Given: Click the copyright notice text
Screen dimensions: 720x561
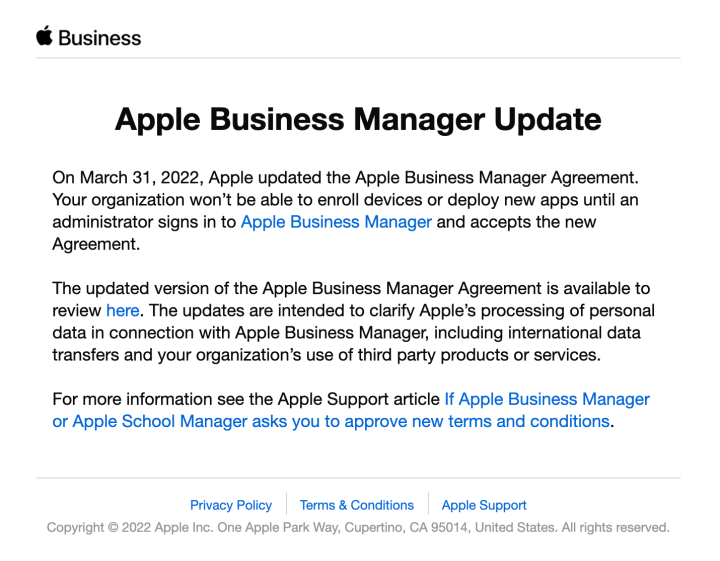Looking at the screenshot, I should 358,527.
